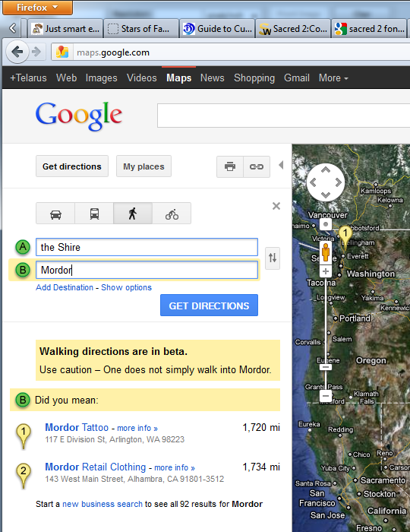Swap start and end locations
This screenshot has height=532, width=410.
(273, 258)
